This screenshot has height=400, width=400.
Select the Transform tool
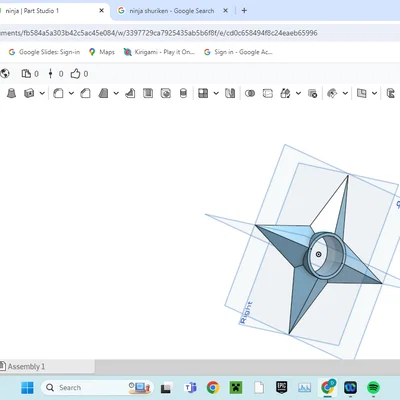pos(285,94)
